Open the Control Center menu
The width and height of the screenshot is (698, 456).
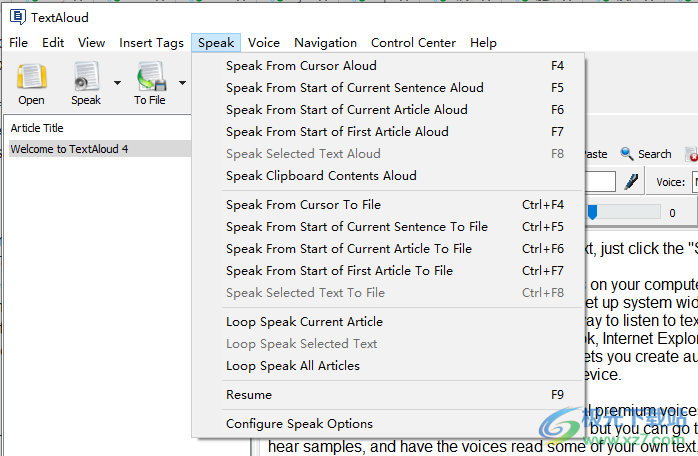(x=413, y=43)
